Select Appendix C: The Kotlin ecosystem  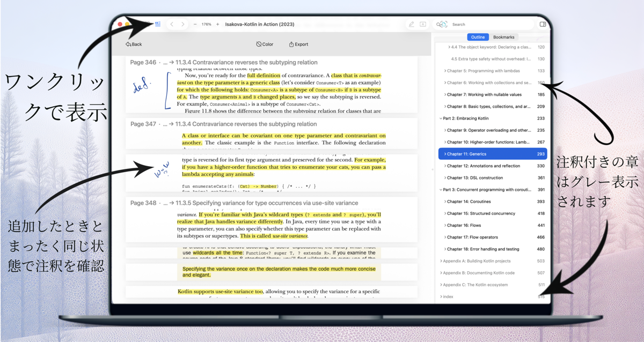tap(493, 285)
